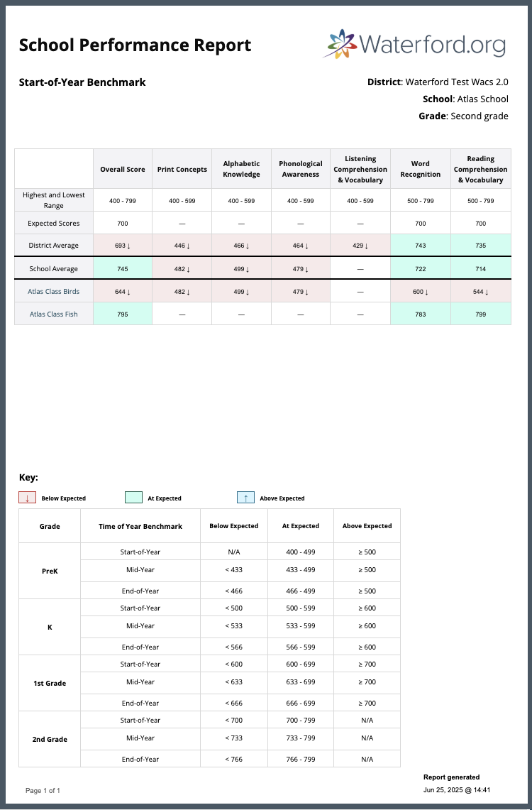Click the Alphabetic Knowledge column header
532x810 pixels.
pyautogui.click(x=241, y=169)
